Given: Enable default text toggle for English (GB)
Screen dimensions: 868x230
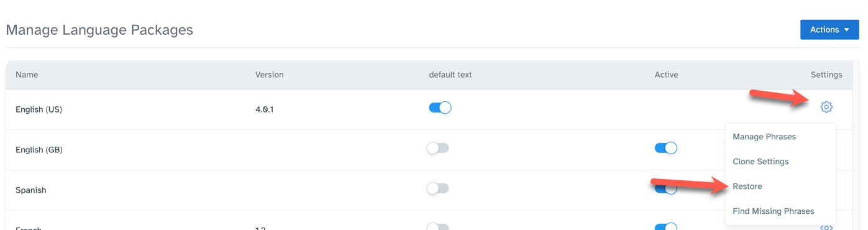Looking at the screenshot, I should point(437,148).
